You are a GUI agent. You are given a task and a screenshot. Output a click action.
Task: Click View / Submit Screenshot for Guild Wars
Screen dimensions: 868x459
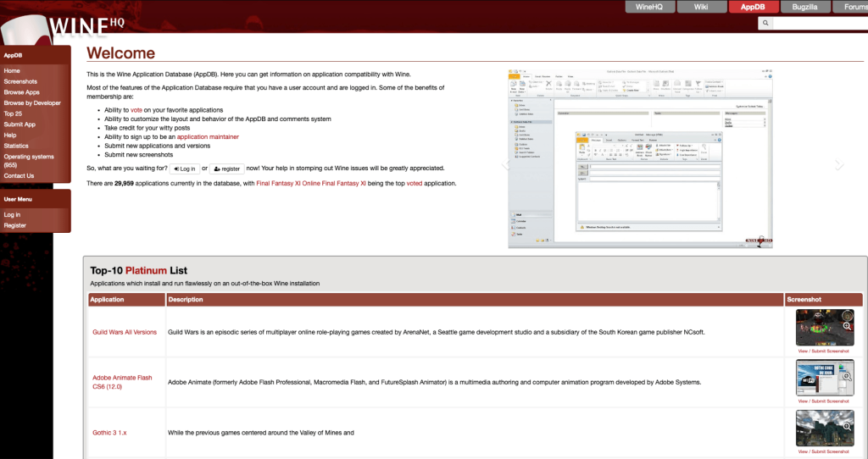click(x=824, y=351)
